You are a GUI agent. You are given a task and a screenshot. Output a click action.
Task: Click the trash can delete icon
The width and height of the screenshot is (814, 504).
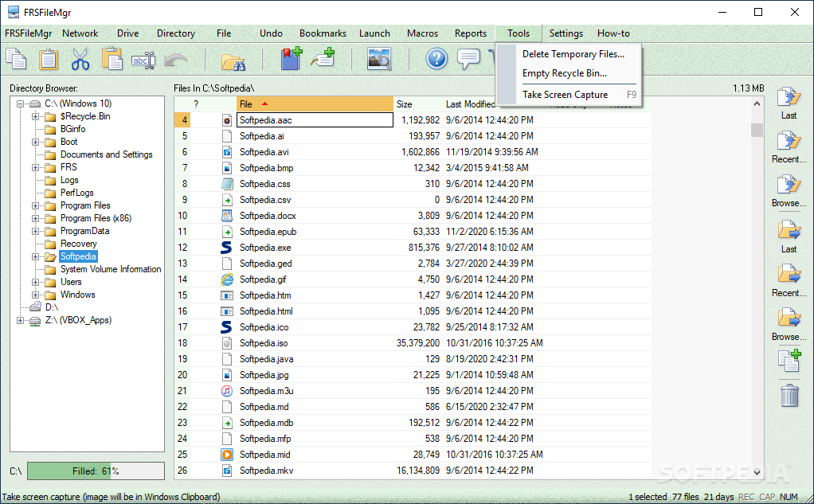pos(789,396)
